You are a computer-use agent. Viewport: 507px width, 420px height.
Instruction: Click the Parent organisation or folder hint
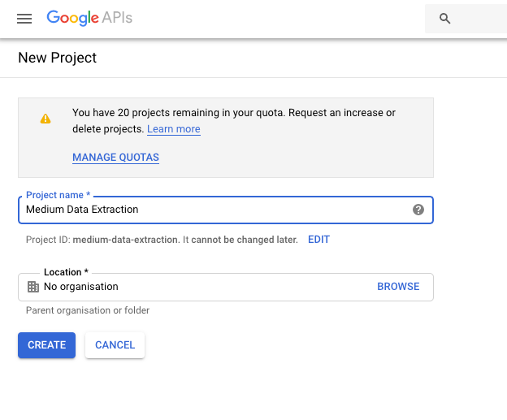click(x=88, y=310)
